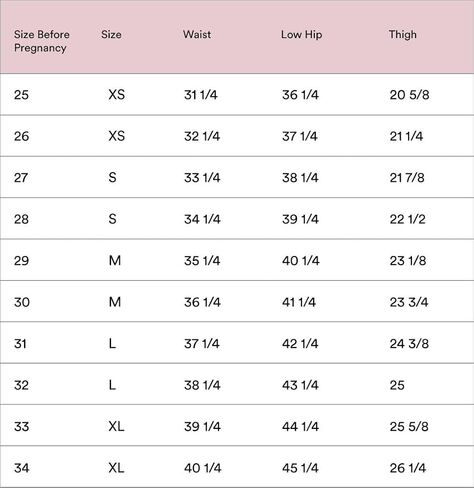474x488 pixels.
Task: Click the waist value 40 1/4
Action: pos(203,468)
